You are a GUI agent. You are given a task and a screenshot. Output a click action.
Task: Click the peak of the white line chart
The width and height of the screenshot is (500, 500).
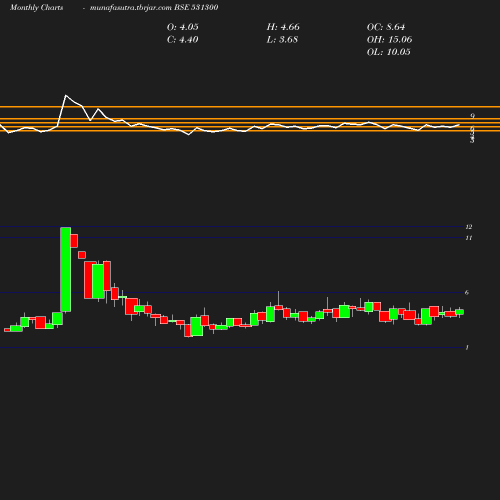click(x=66, y=96)
